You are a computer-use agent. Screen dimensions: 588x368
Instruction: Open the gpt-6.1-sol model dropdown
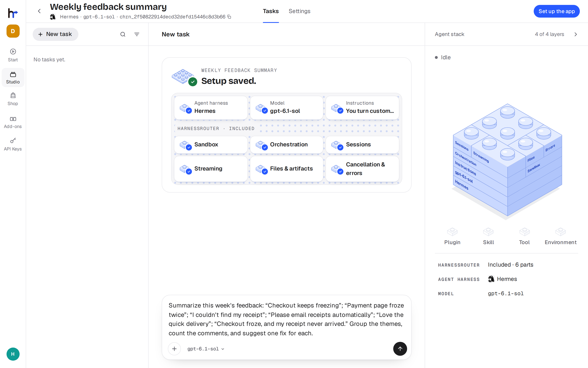click(206, 349)
